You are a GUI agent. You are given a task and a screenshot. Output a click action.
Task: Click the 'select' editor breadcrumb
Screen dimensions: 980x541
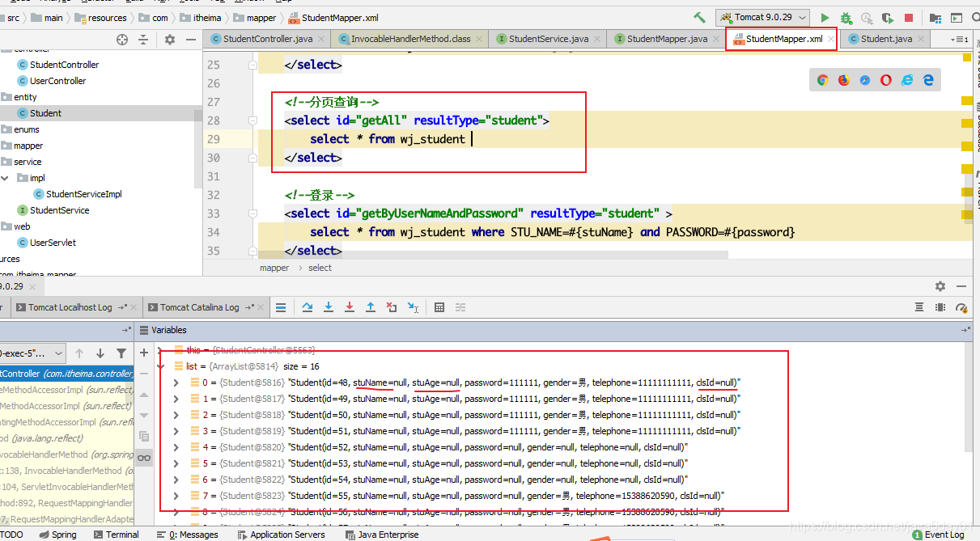click(320, 268)
